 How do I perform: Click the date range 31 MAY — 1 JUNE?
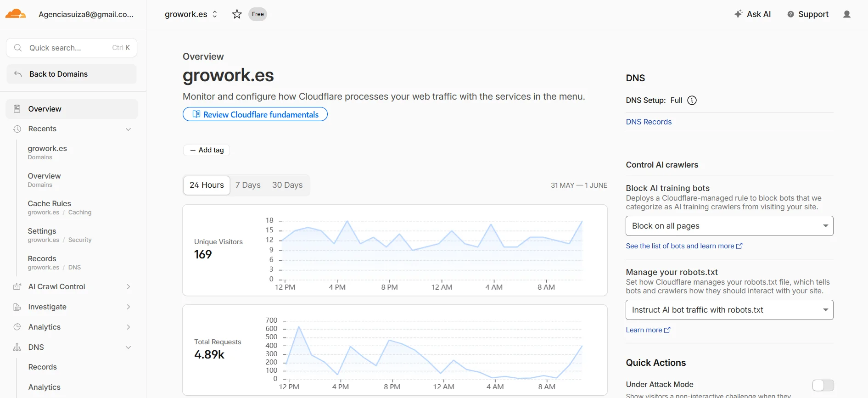579,185
